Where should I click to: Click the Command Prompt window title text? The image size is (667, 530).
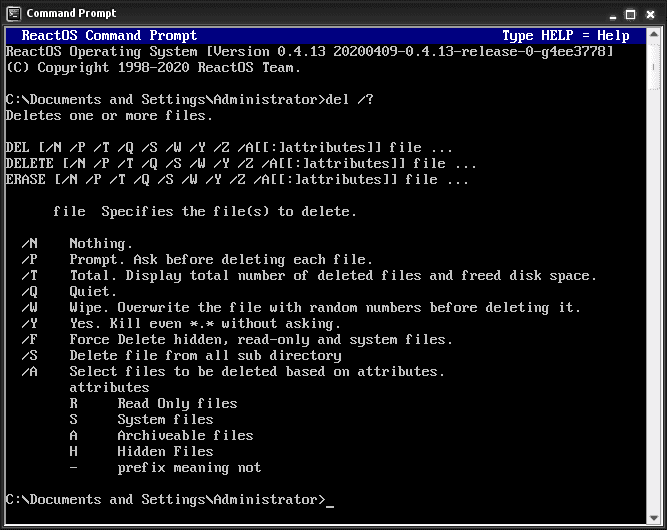pyautogui.click(x=71, y=13)
